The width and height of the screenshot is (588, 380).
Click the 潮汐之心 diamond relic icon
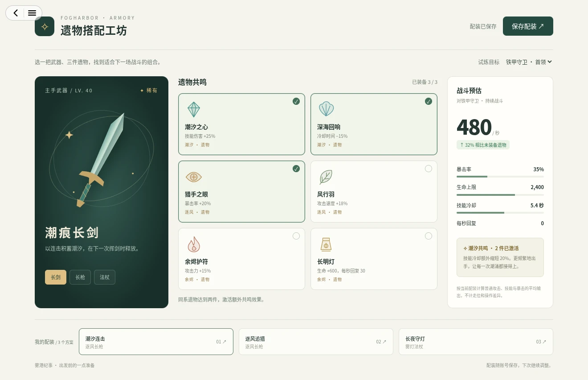(x=193, y=109)
